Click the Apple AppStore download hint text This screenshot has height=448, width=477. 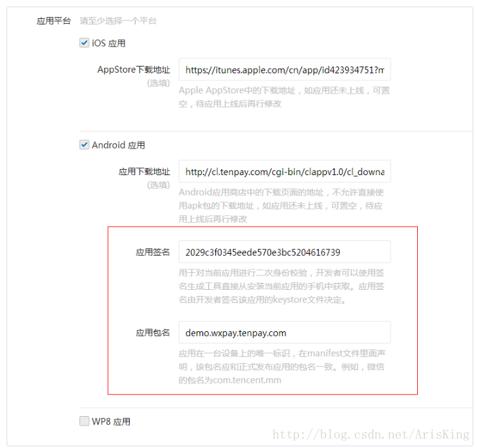pyautogui.click(x=284, y=97)
